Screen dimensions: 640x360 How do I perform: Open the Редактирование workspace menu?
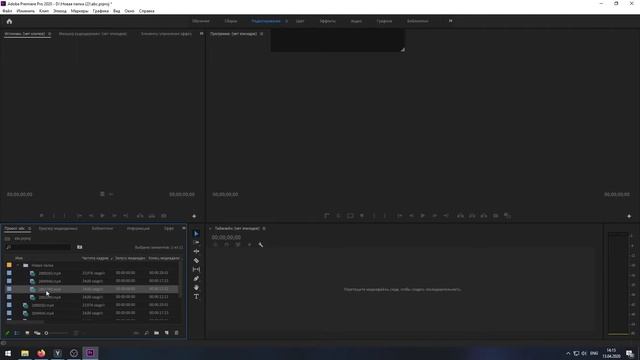[x=287, y=21]
